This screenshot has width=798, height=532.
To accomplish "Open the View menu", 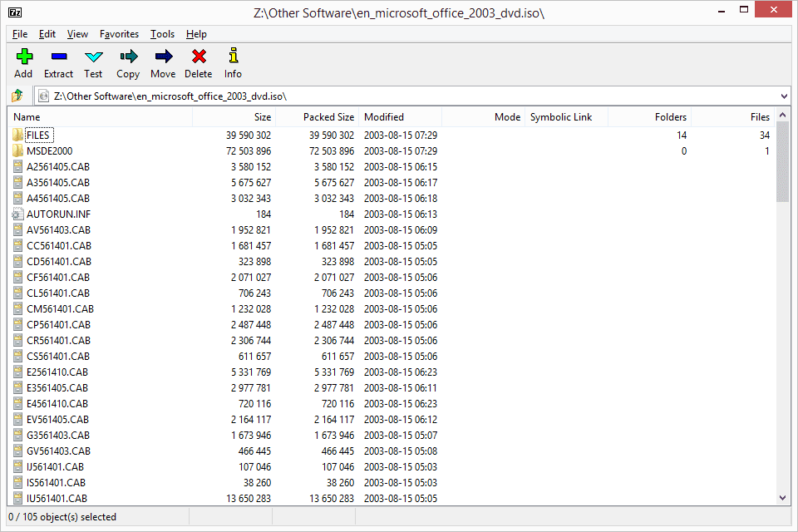I will point(77,34).
